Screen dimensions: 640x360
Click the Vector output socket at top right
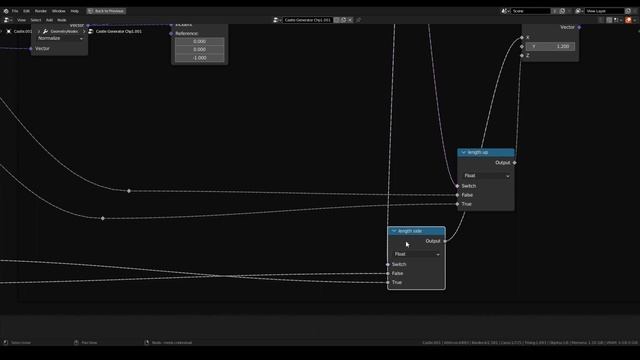(579, 27)
